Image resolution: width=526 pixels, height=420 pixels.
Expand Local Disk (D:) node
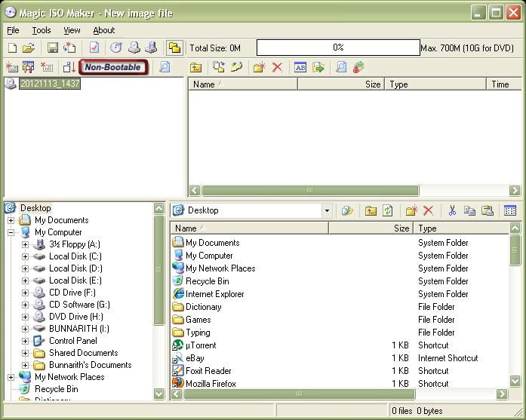click(x=25, y=268)
